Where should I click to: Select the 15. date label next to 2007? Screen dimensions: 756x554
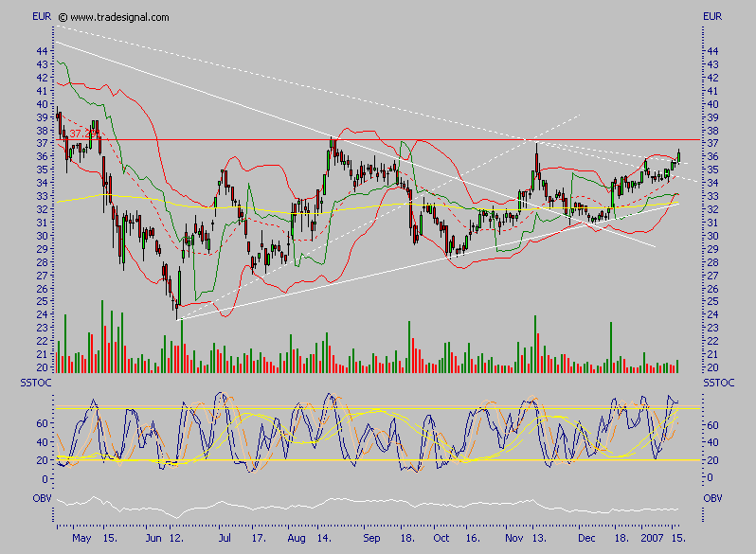click(x=678, y=538)
